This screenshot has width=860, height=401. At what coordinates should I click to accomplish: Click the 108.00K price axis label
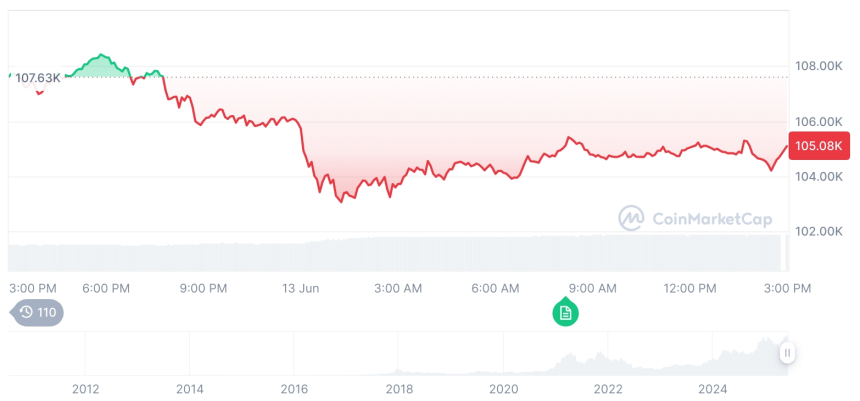[x=818, y=66]
